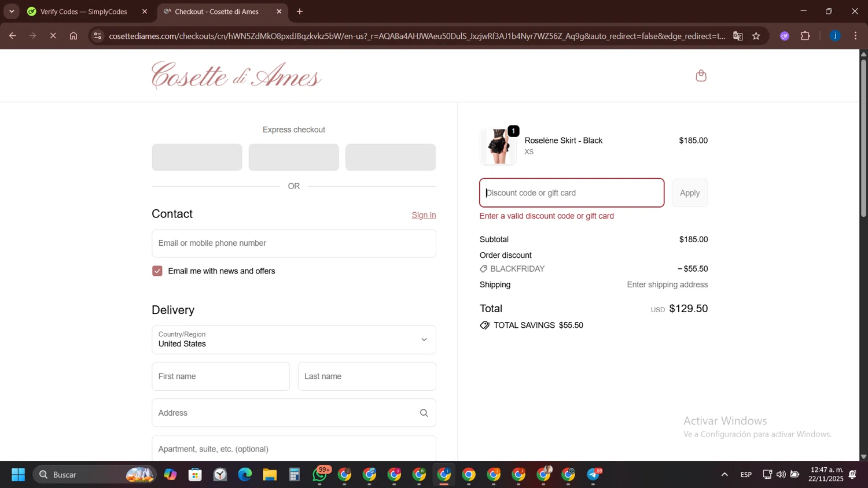
Task: Click the Last name field
Action: (x=367, y=376)
